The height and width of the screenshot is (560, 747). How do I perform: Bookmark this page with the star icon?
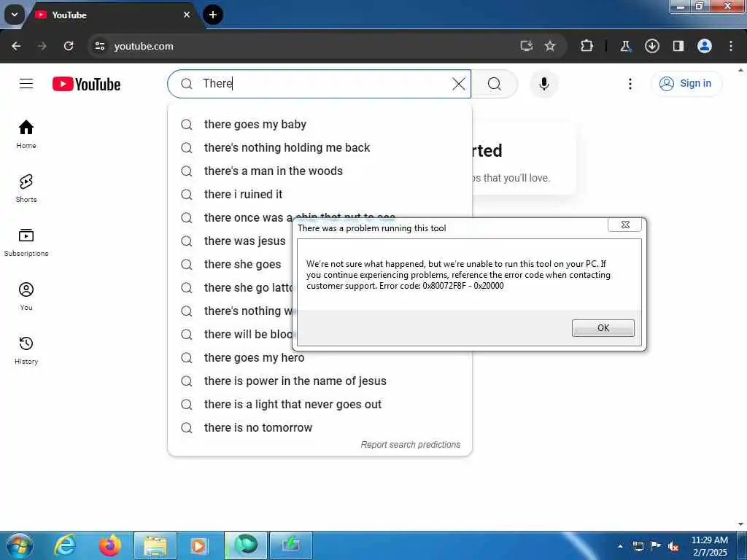coord(550,46)
